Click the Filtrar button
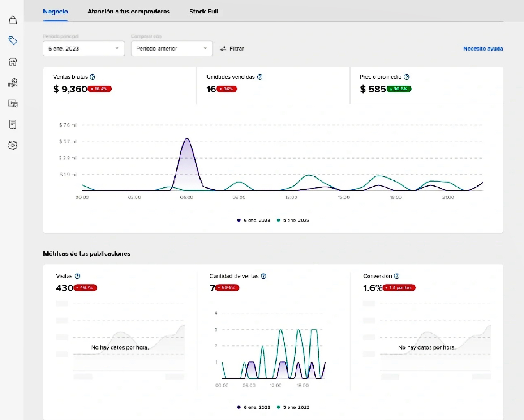 tap(232, 48)
